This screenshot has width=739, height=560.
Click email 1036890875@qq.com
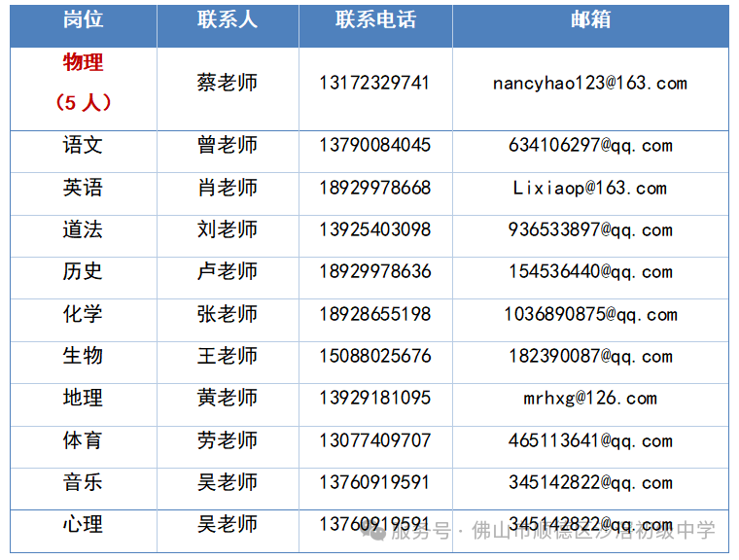coord(590,315)
